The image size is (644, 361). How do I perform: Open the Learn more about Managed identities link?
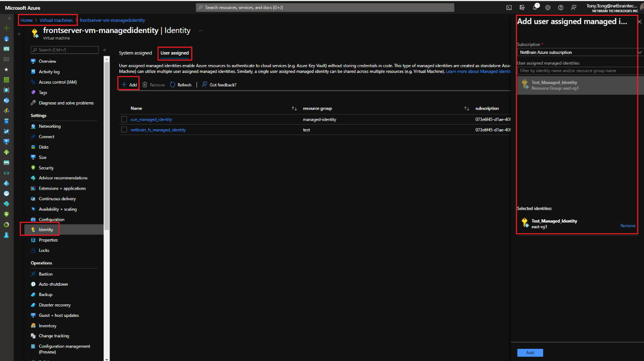[x=478, y=72]
